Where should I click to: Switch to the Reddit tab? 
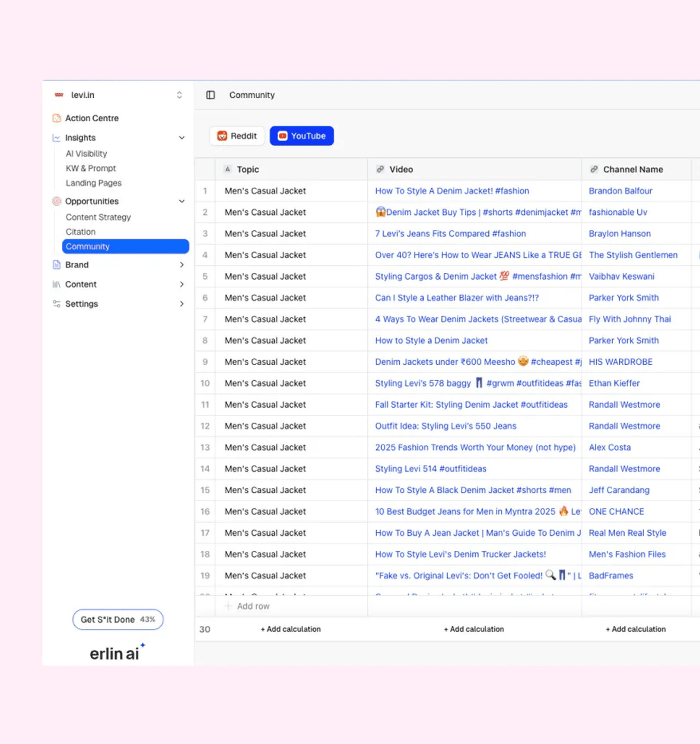click(x=237, y=136)
